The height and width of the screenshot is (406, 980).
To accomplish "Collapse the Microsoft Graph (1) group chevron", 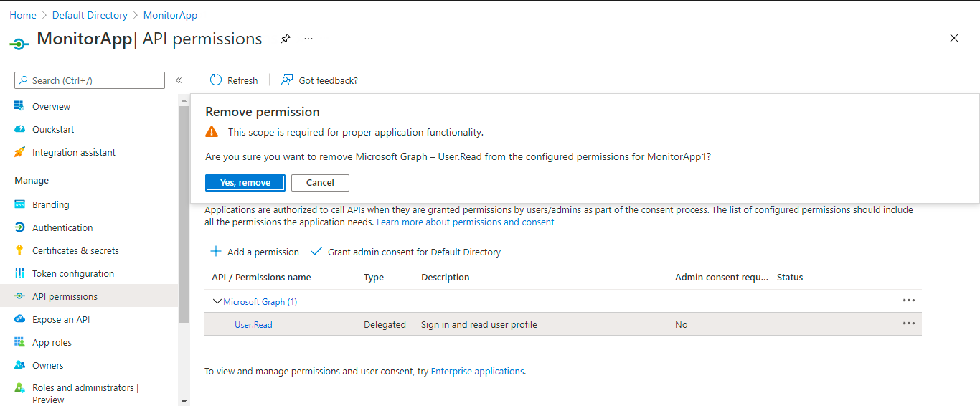I will coord(217,302).
